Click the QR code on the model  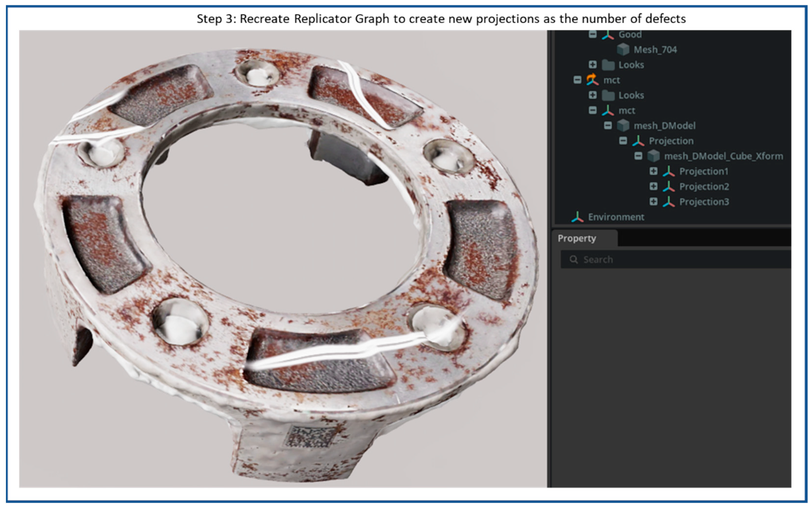click(310, 436)
